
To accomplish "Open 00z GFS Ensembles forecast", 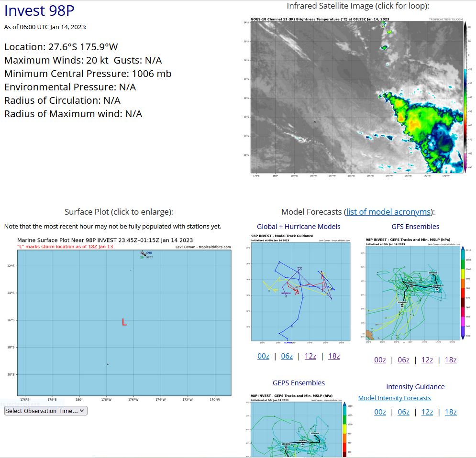I will (380, 360).
